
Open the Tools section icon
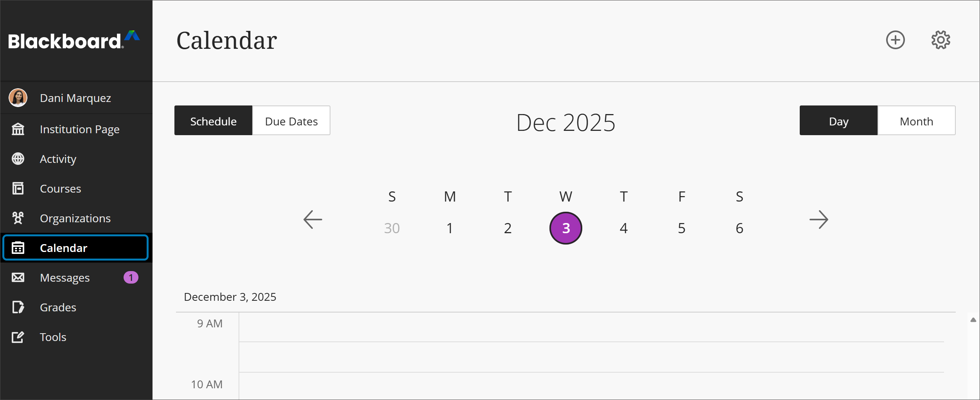click(x=18, y=337)
